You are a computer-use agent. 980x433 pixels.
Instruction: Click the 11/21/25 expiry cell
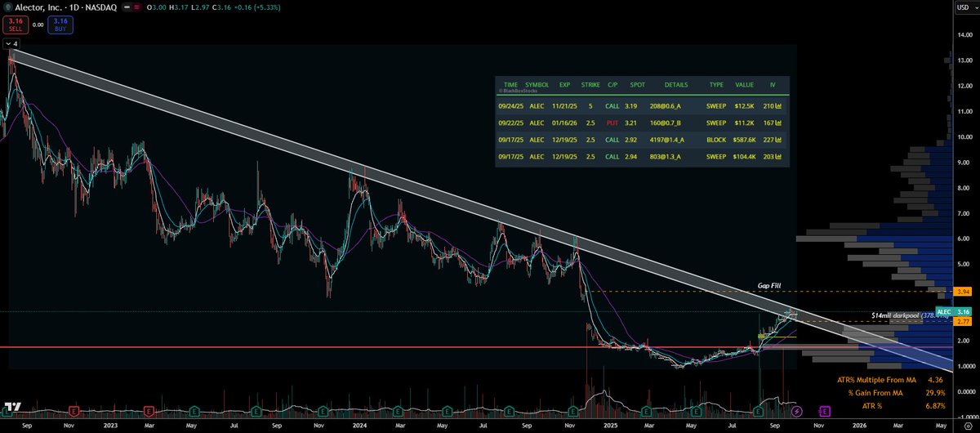click(564, 106)
